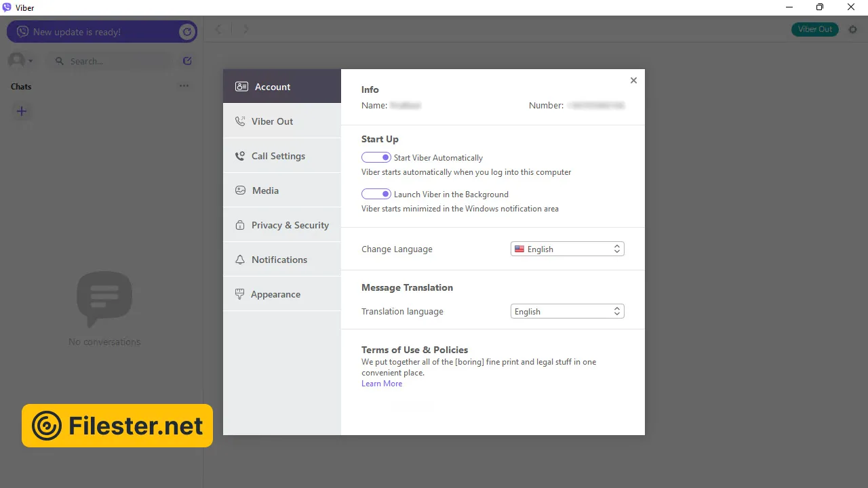Click the plus icon under Chats

click(x=22, y=111)
